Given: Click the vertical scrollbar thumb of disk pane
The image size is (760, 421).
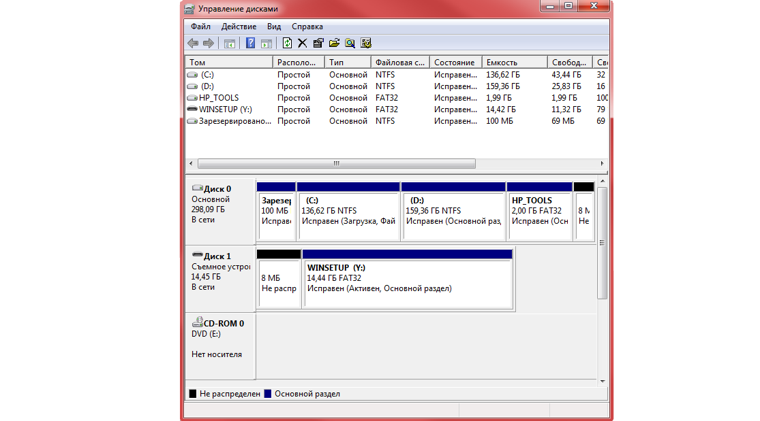Looking at the screenshot, I should coord(602,243).
